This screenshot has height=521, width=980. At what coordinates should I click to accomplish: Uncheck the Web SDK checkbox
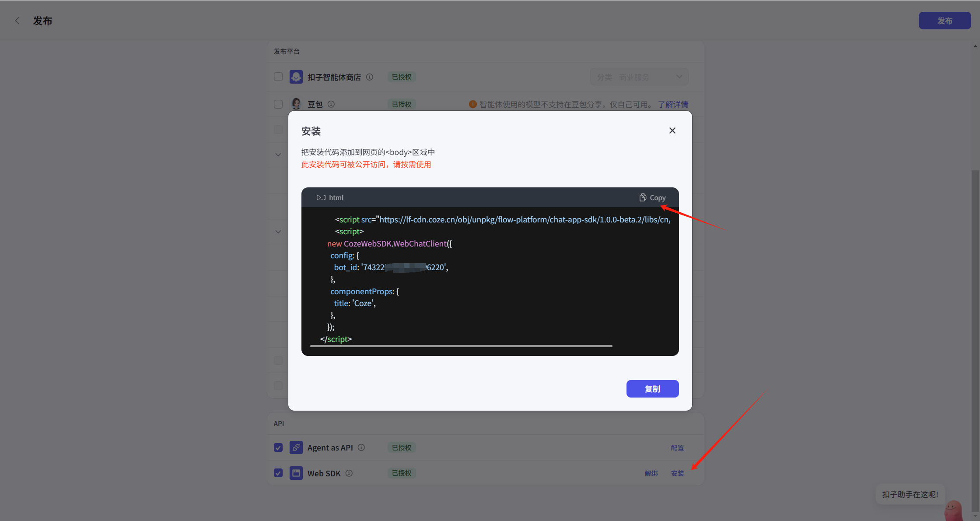pos(278,473)
